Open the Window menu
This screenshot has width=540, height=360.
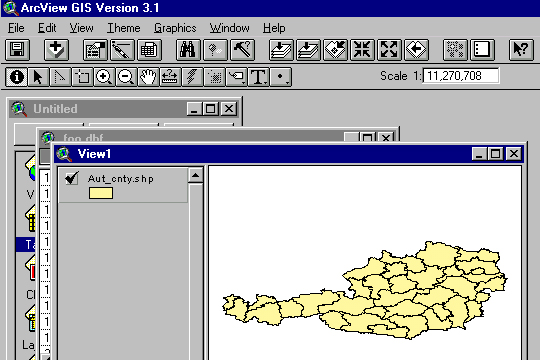coord(230,28)
